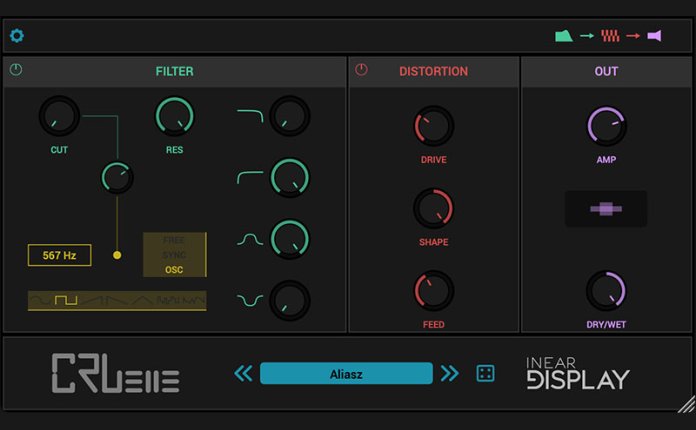Image resolution: width=696 pixels, height=430 pixels.
Task: Toggle the Distortion section power button
Action: (361, 70)
